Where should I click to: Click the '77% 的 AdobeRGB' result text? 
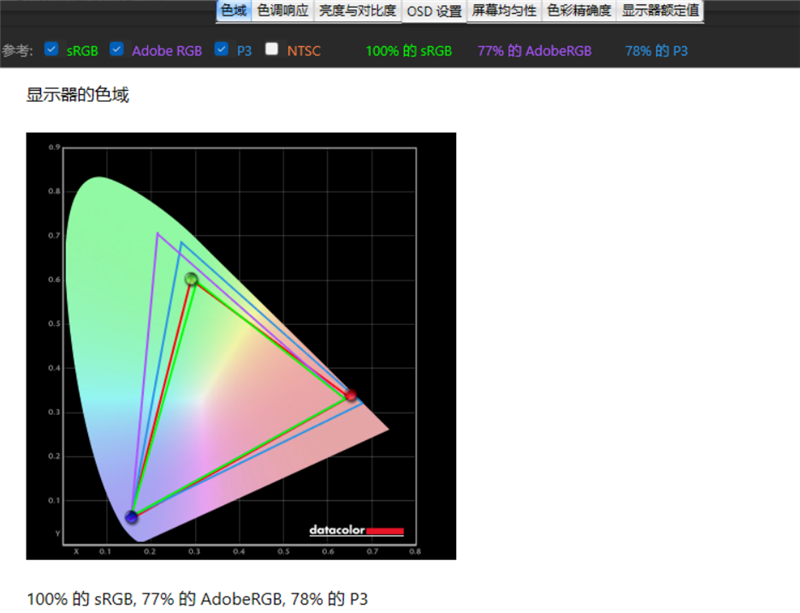point(534,51)
